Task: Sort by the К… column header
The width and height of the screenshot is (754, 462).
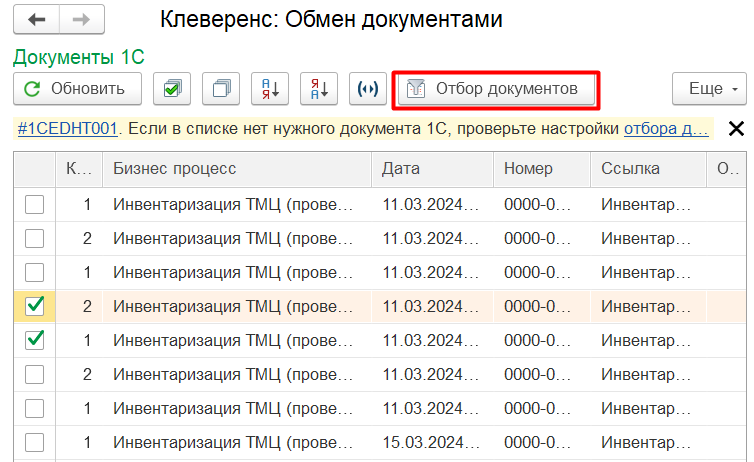Action: [x=79, y=169]
